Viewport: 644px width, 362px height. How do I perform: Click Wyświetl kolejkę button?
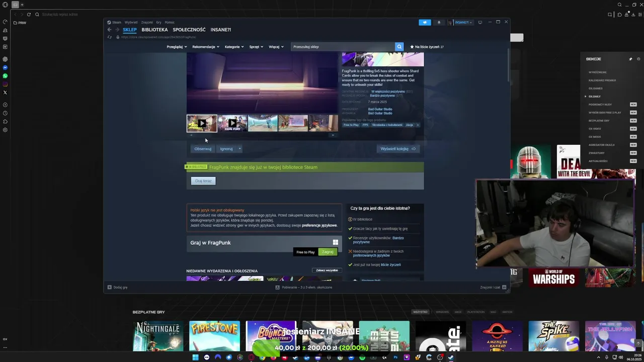(398, 149)
